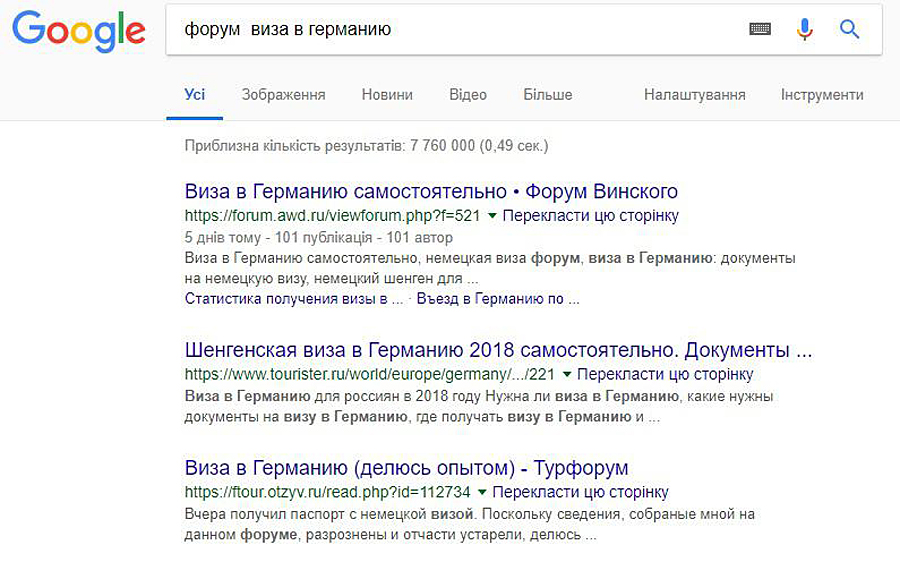
Task: Click the search query input field
Action: (x=450, y=29)
